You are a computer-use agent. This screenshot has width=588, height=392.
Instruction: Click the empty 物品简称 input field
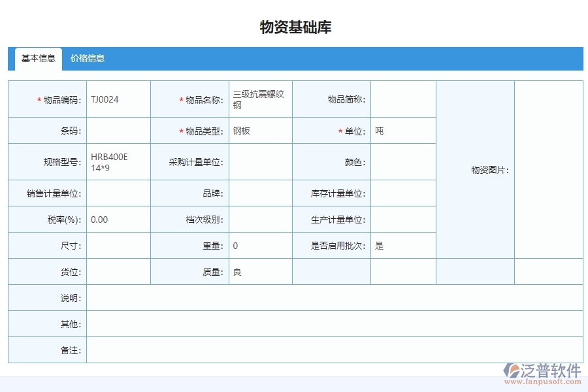tap(403, 99)
